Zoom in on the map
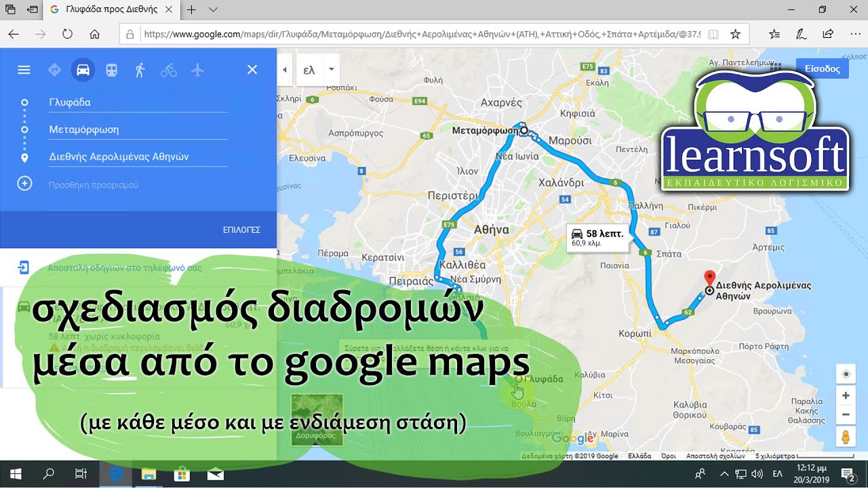This screenshot has height=488, width=868. (x=846, y=396)
